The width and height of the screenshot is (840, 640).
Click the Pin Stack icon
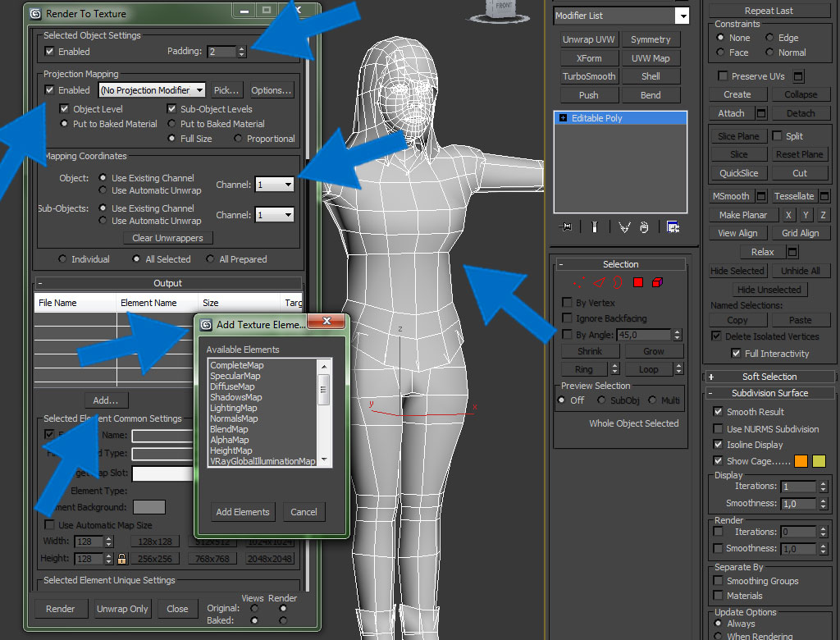(565, 227)
